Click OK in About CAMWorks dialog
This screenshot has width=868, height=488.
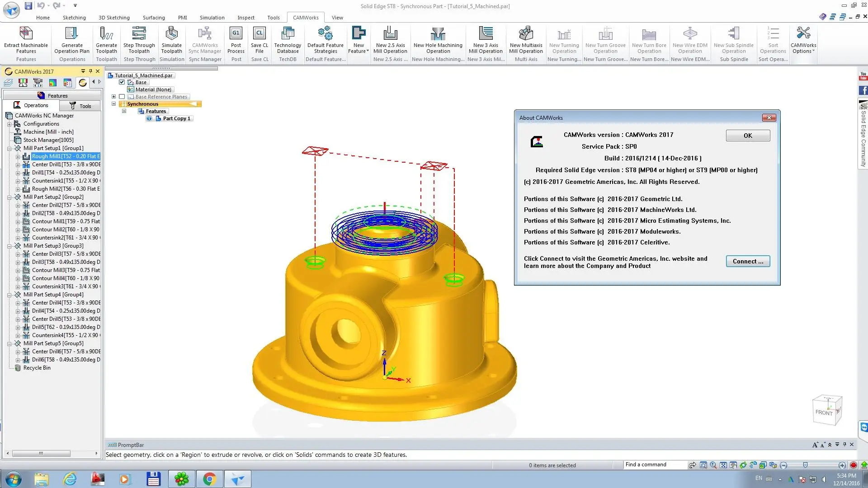748,136
